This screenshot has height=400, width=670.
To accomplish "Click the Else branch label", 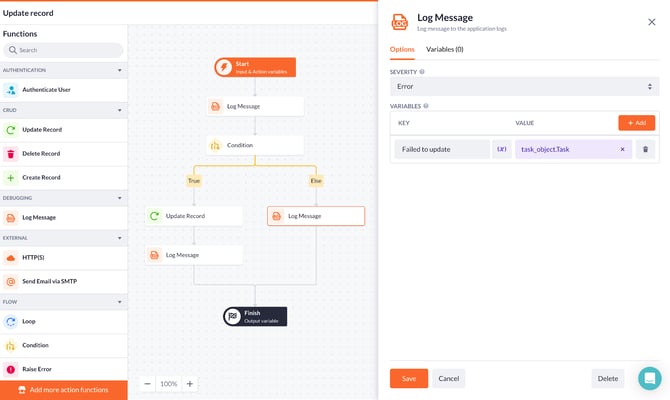I will 316,181.
